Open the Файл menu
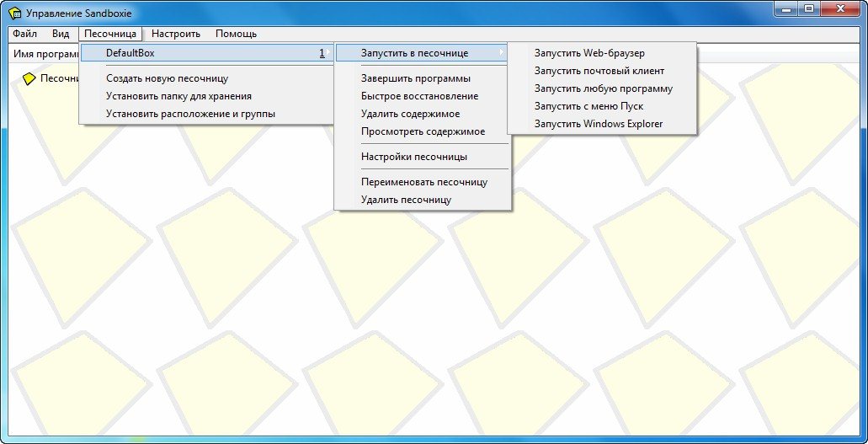The height and width of the screenshot is (444, 868). click(x=24, y=34)
